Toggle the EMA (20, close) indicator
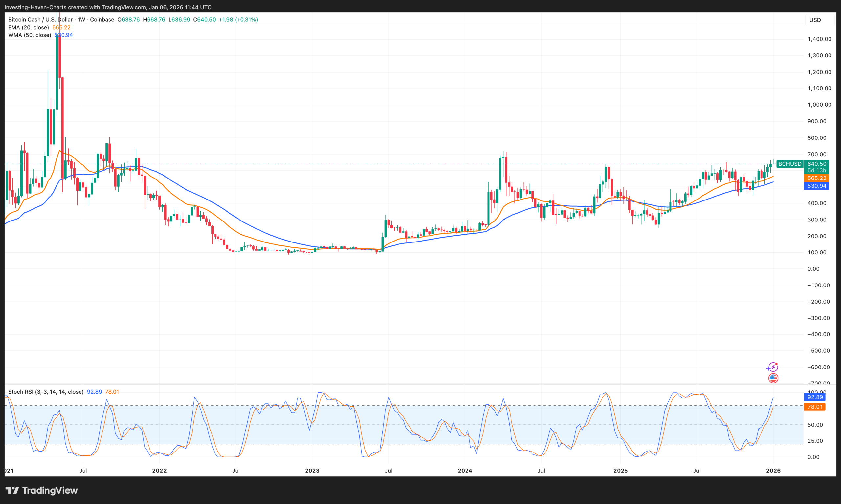The width and height of the screenshot is (841, 504). (29, 27)
